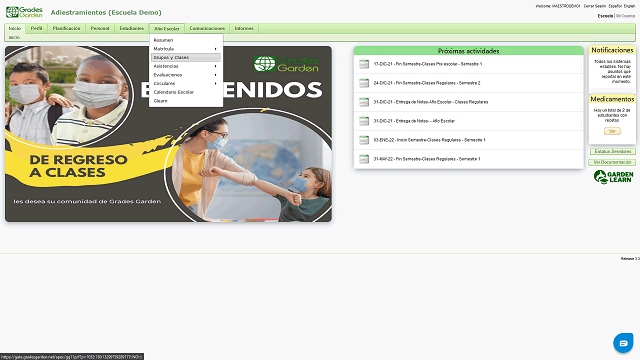
Task: Open calendar icon for 24-DIC-21 activity
Action: 364,83
